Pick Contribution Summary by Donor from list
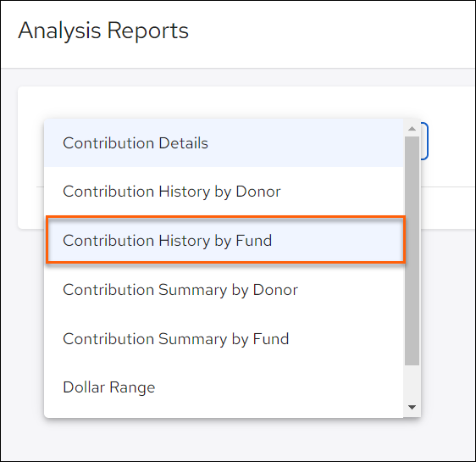The height and width of the screenshot is (462, 476). pos(224,289)
